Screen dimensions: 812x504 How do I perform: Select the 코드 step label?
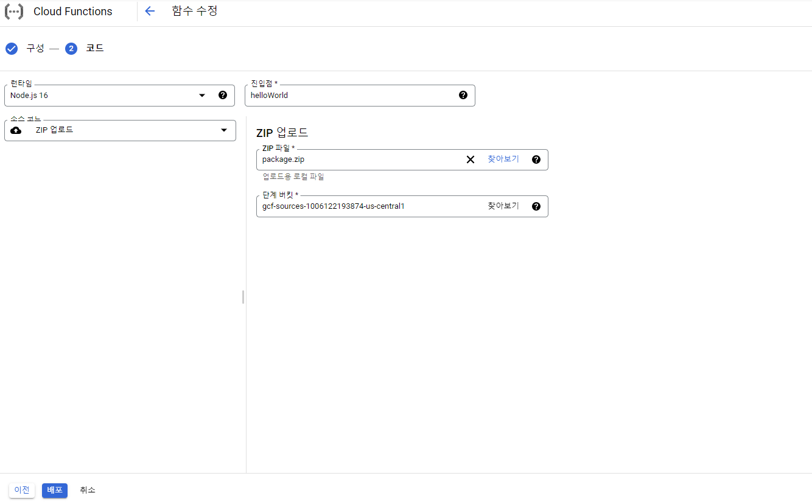(95, 48)
